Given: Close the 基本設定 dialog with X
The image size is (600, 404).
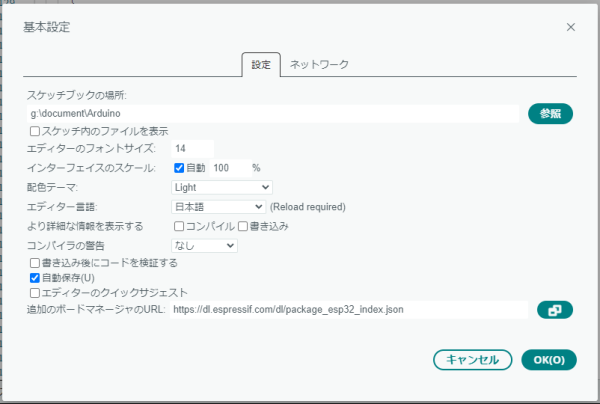Looking at the screenshot, I should point(571,27).
